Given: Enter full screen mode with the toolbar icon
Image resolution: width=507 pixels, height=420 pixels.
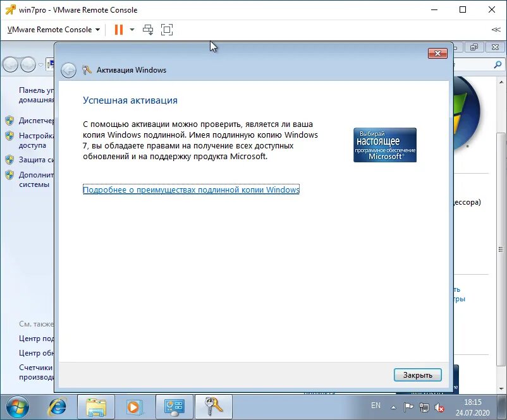Looking at the screenshot, I should tap(167, 30).
